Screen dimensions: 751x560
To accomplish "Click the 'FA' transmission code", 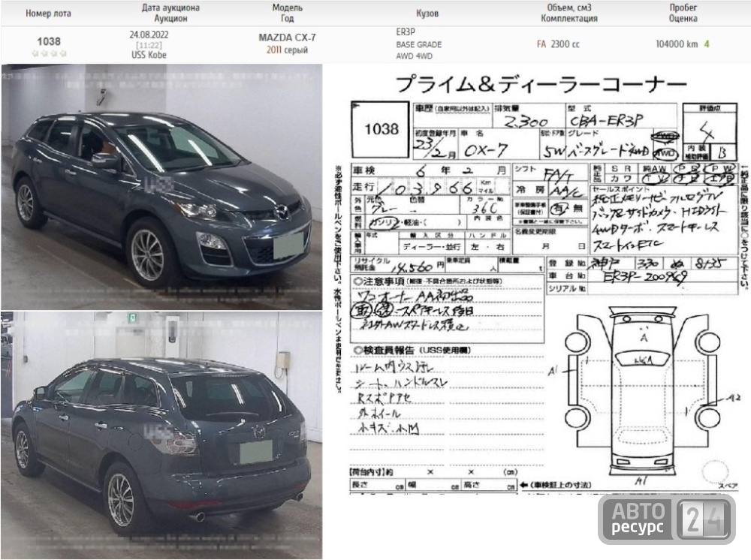I will 541,44.
